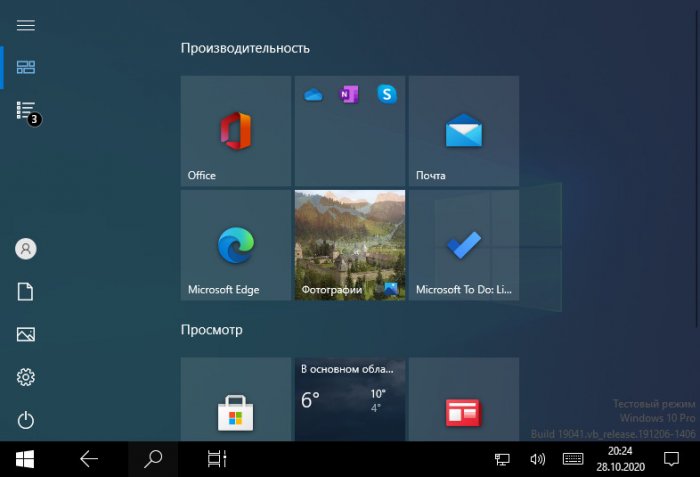This screenshot has width=700, height=477.
Task: Open the Pictures folder icon
Action: [x=25, y=334]
